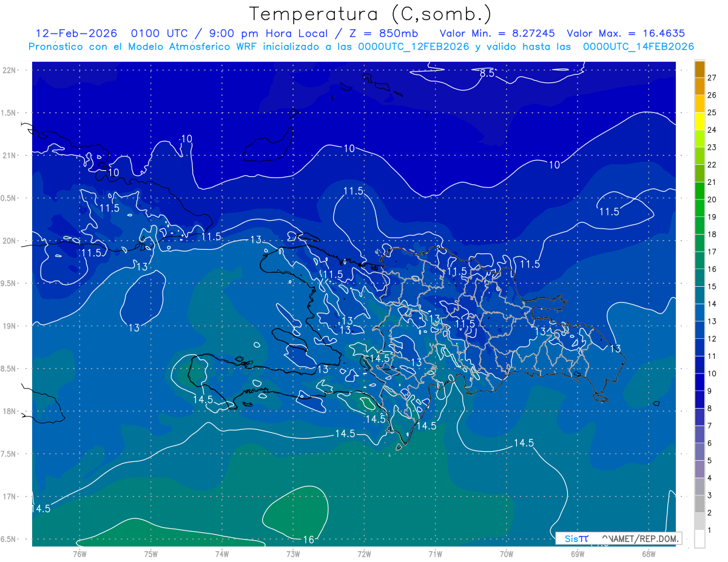This screenshot has width=728, height=562.
Task: Click the '17N' latitude axis label
Action: pyautogui.click(x=9, y=497)
